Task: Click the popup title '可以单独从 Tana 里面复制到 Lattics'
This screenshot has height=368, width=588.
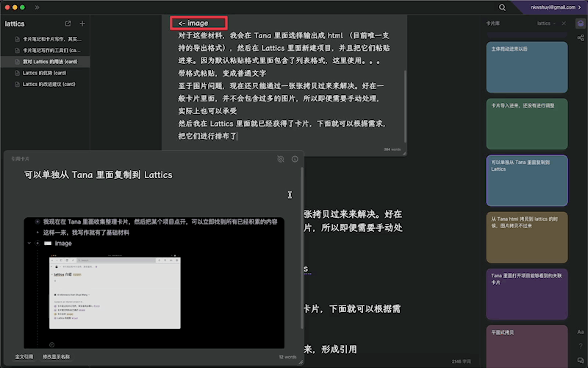Action: coord(98,175)
